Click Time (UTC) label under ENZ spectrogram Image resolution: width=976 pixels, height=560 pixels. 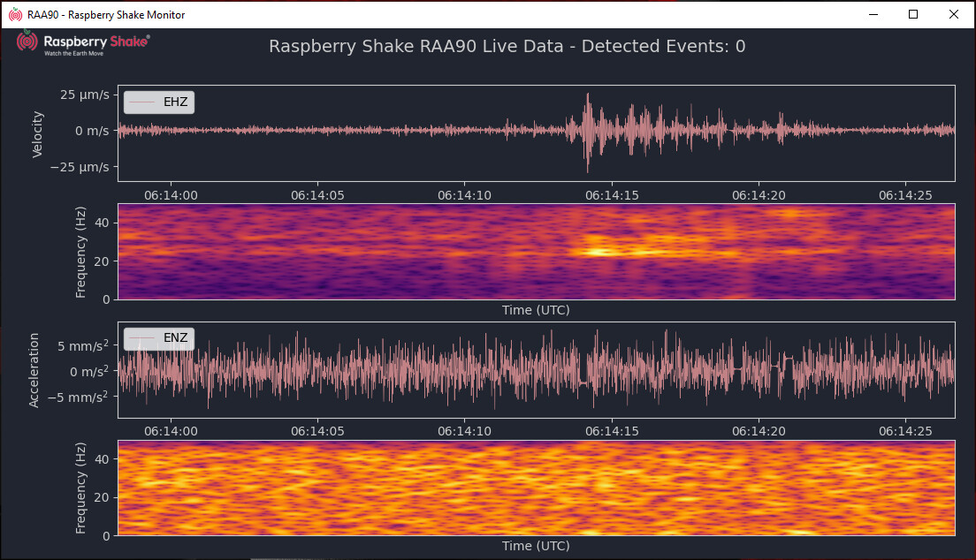(536, 546)
